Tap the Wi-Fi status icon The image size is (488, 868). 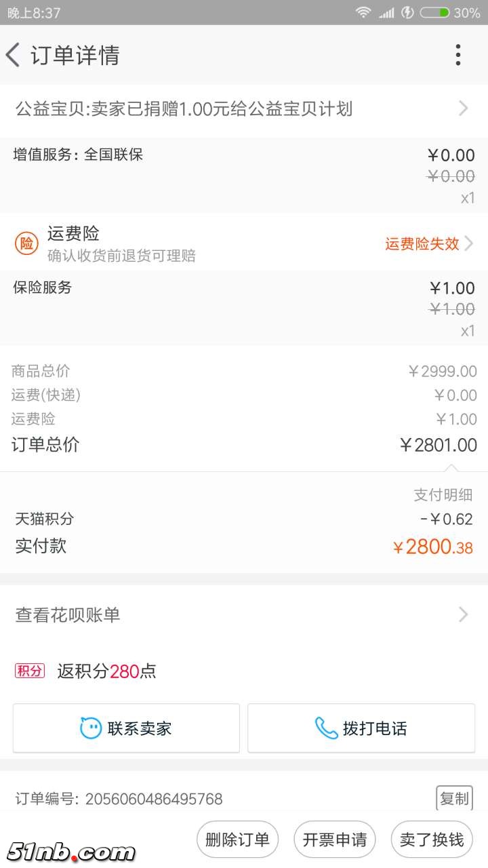pyautogui.click(x=364, y=12)
